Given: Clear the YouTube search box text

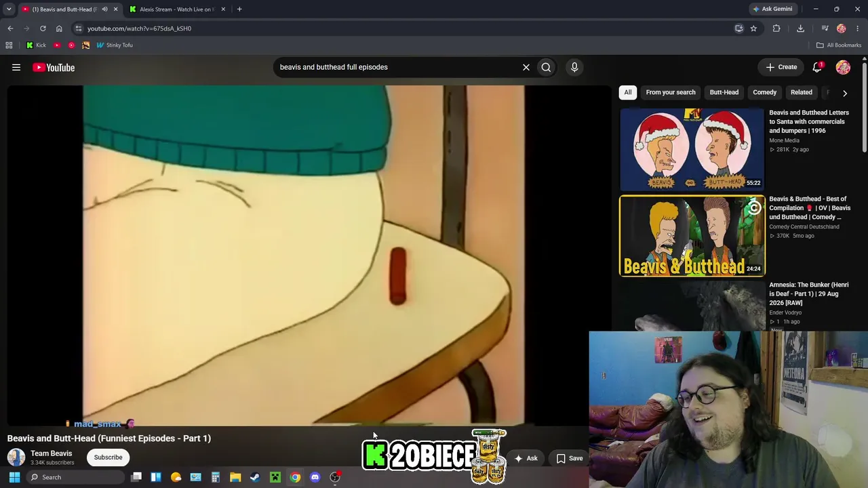Looking at the screenshot, I should coord(526,67).
